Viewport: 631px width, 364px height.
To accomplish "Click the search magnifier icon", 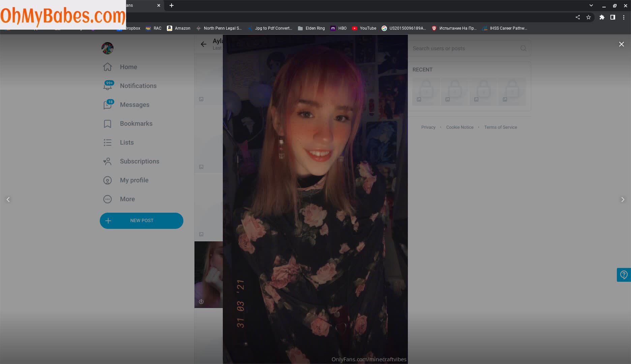I will [523, 48].
